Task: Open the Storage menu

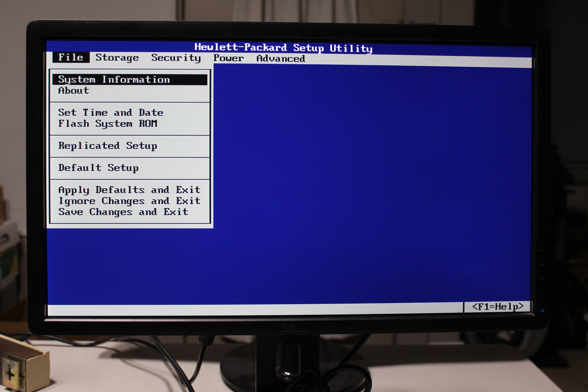Action: pos(117,58)
